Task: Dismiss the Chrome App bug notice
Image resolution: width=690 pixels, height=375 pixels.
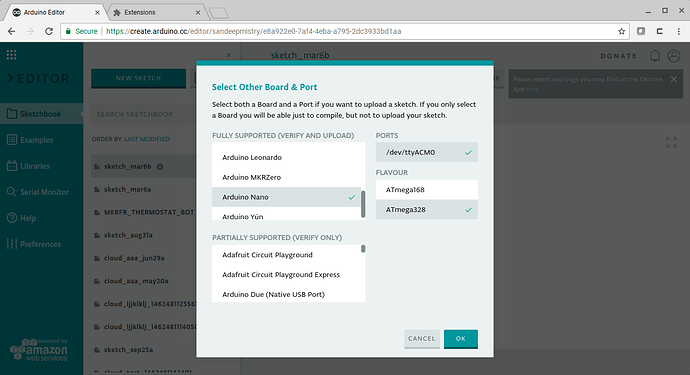Action: (674, 79)
